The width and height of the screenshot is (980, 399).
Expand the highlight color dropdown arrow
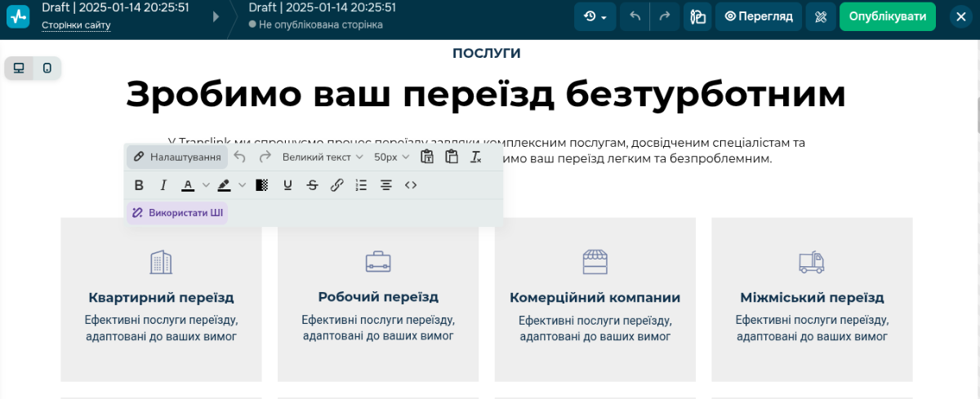[243, 185]
